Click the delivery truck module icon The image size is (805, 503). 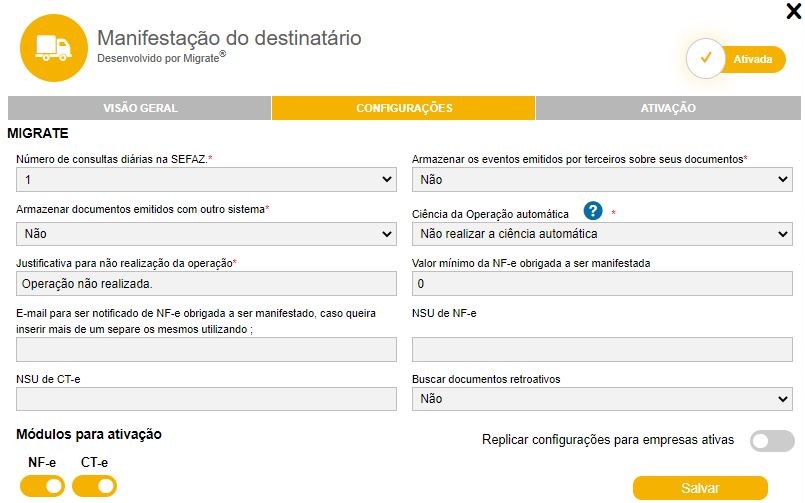click(x=54, y=46)
